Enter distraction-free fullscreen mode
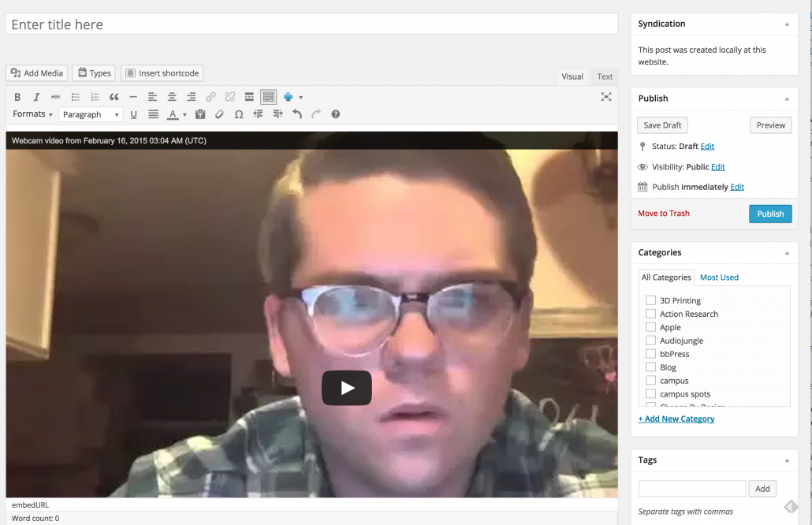The image size is (812, 525). point(606,97)
